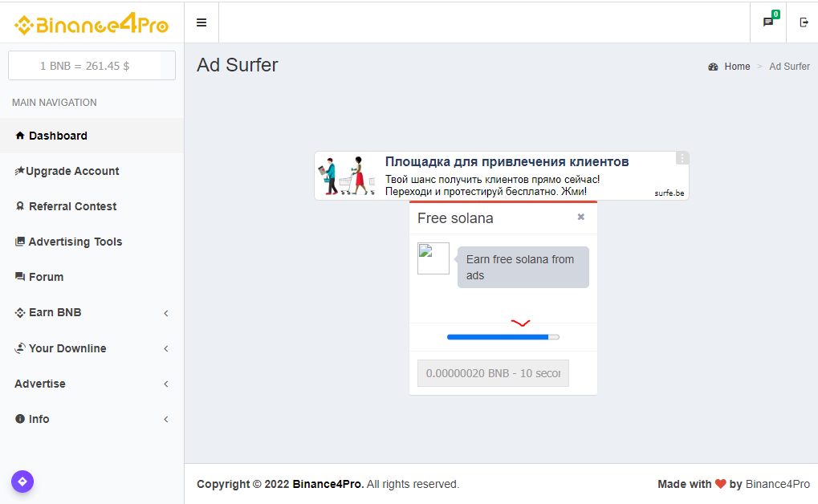Screen dimensions: 818x504
Task: Click the Binance4Pro logo
Action: [x=92, y=25]
